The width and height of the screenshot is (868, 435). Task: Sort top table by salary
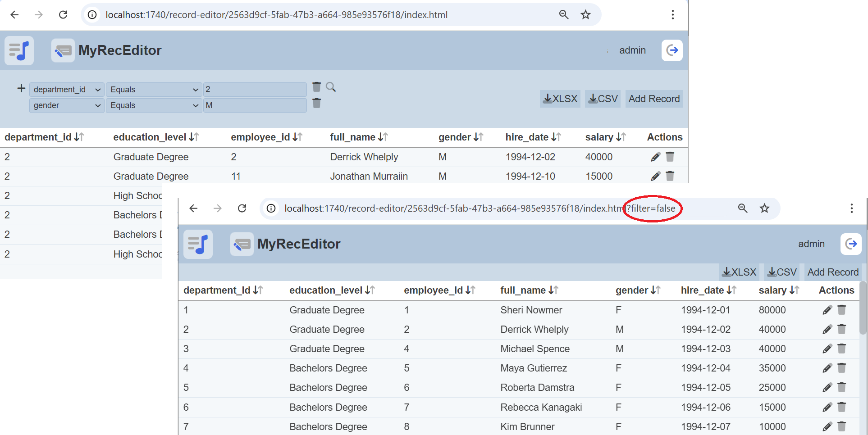621,137
